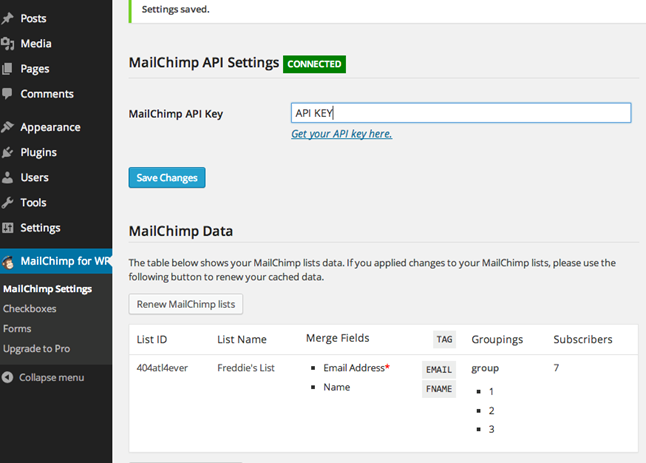Click the Subscribers column header
The height and width of the screenshot is (463, 646).
pyautogui.click(x=583, y=339)
